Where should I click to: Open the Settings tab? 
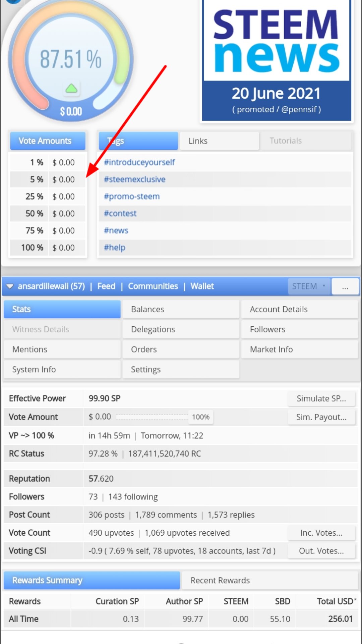[x=181, y=370]
